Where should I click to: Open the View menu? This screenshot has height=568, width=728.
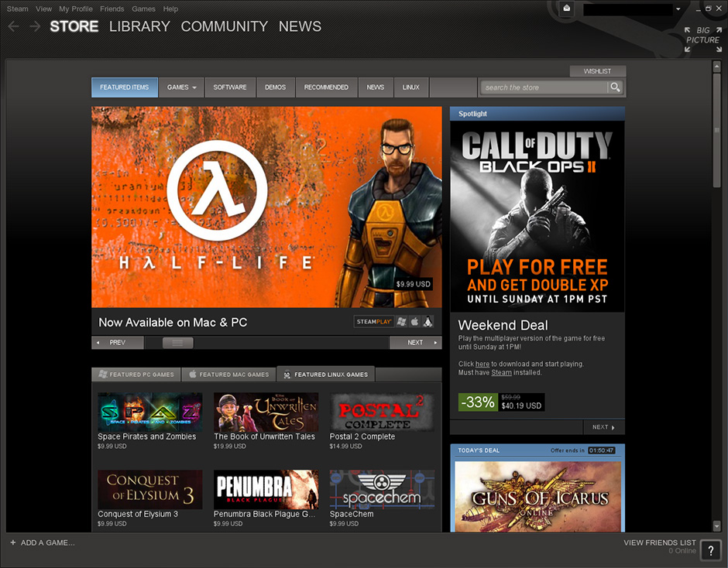43,9
